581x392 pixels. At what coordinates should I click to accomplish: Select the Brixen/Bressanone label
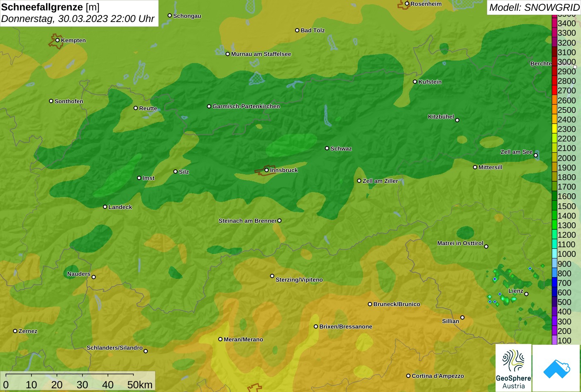[x=346, y=326]
